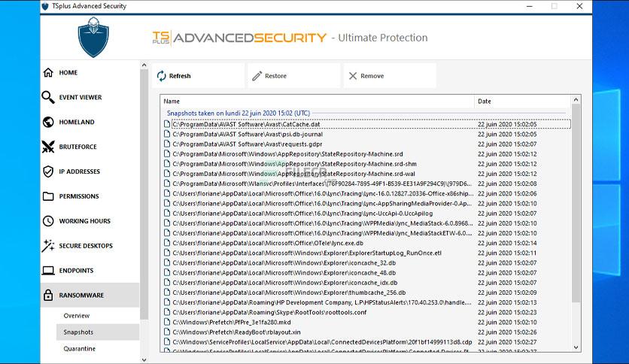This screenshot has height=364, width=629.
Task: Click file icon of iconcache_32.db row
Action: [x=167, y=263]
